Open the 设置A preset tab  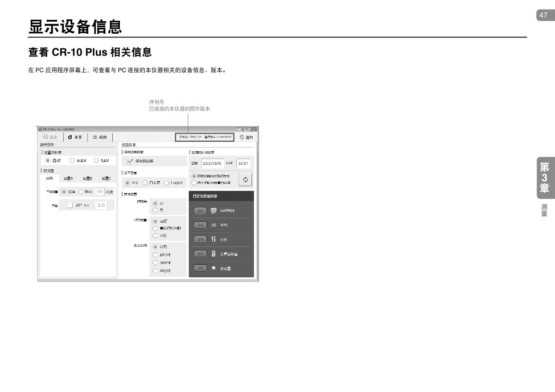pos(68,178)
